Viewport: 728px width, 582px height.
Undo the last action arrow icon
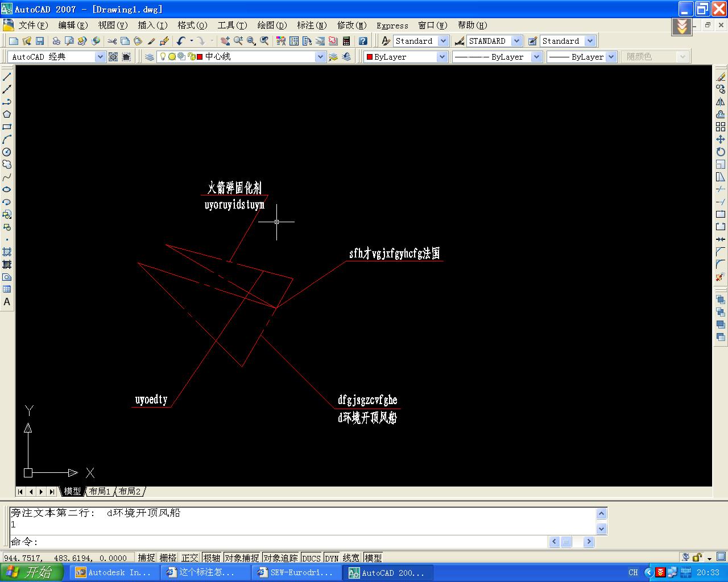(181, 41)
